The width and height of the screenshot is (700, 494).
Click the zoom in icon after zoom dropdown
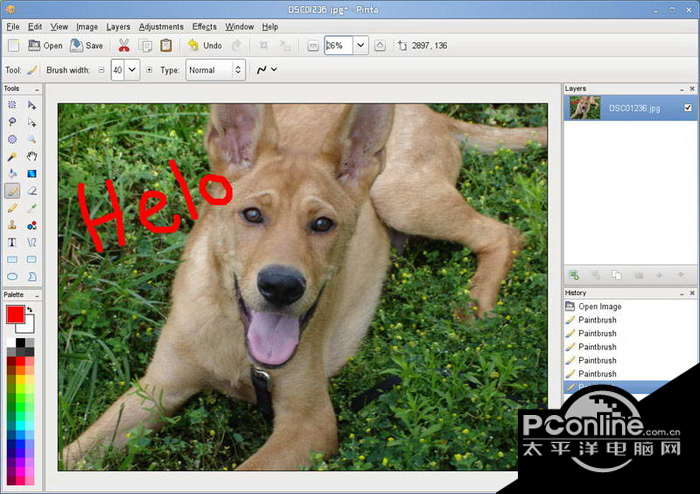click(379, 46)
